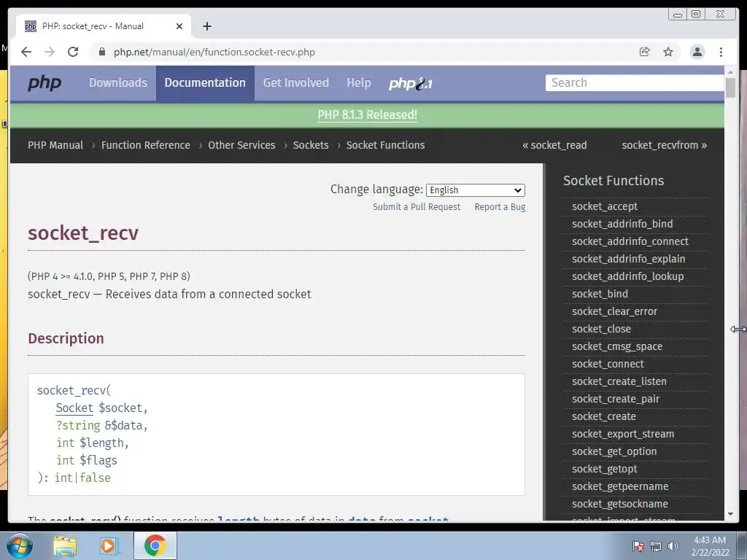Open socket_connect in sidebar
Viewport: 747px width, 560px height.
point(608,364)
